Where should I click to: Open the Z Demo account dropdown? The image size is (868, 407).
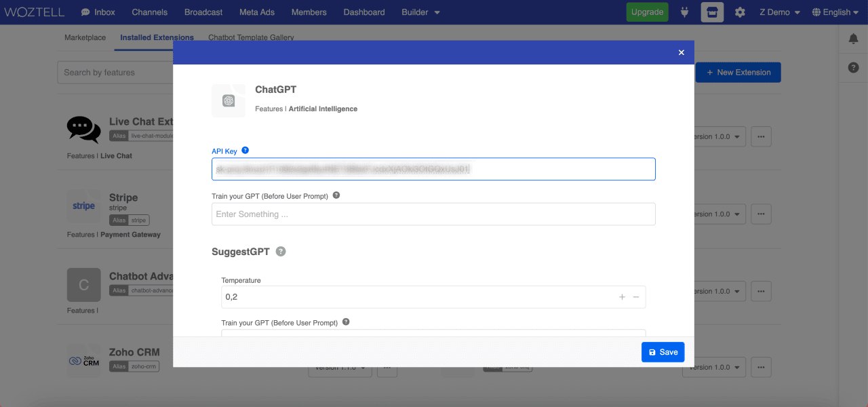780,12
